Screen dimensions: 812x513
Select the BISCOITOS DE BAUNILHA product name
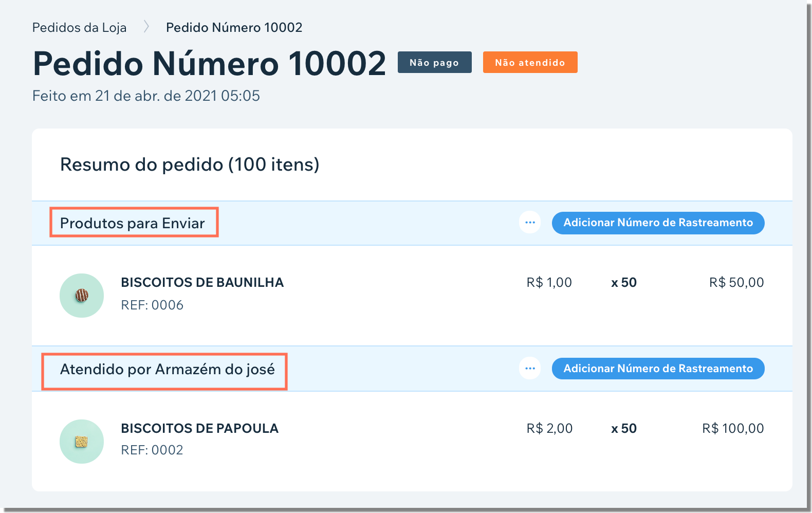pyautogui.click(x=202, y=282)
